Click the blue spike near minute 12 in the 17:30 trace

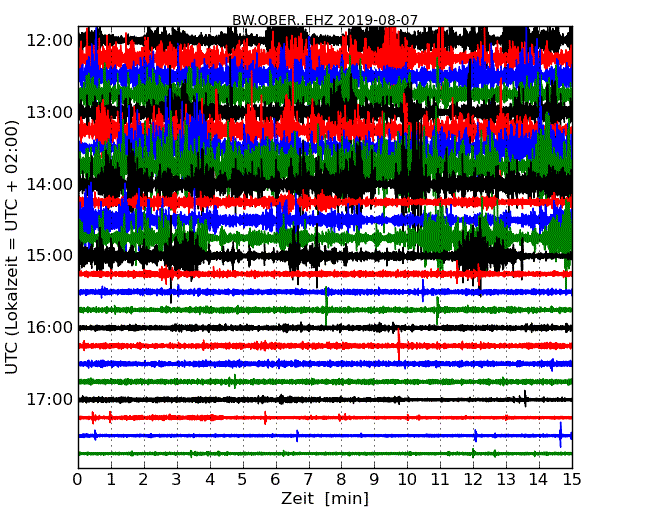[x=475, y=436]
